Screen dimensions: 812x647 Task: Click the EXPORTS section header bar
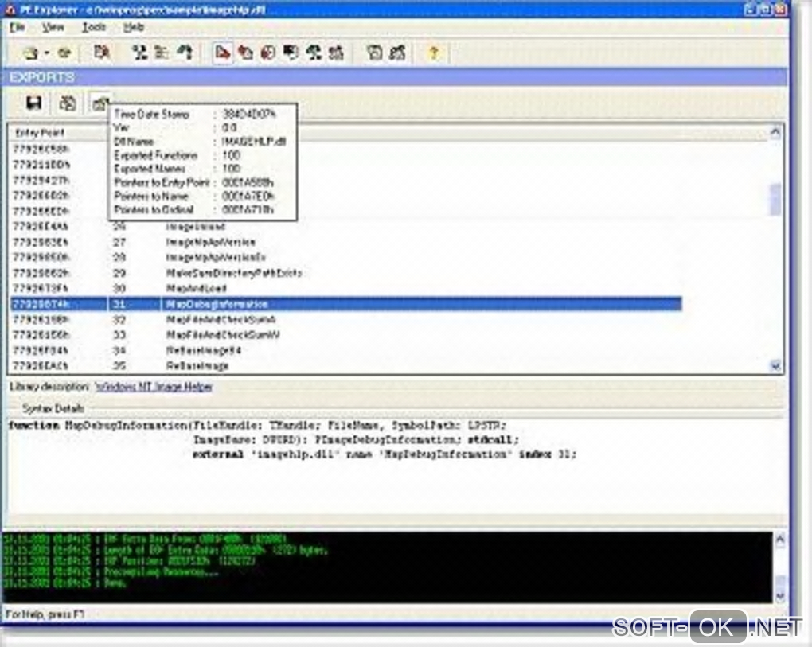click(395, 77)
